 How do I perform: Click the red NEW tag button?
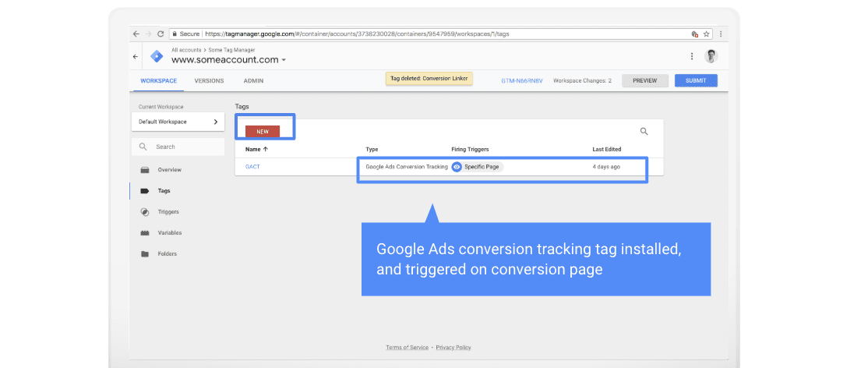pos(263,131)
